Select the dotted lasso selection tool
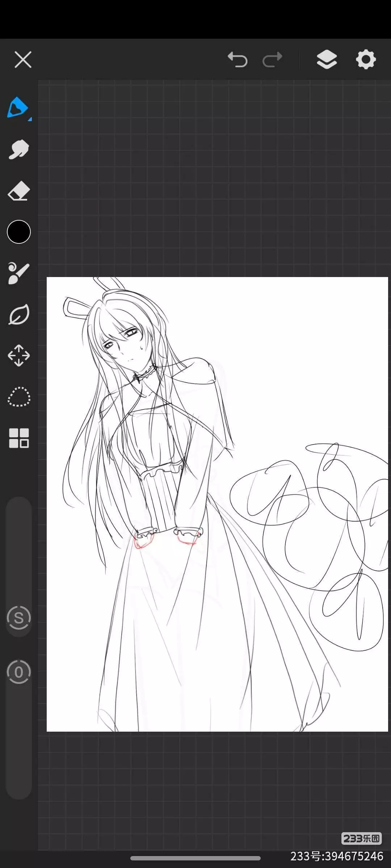This screenshot has height=868, width=391. (x=19, y=397)
